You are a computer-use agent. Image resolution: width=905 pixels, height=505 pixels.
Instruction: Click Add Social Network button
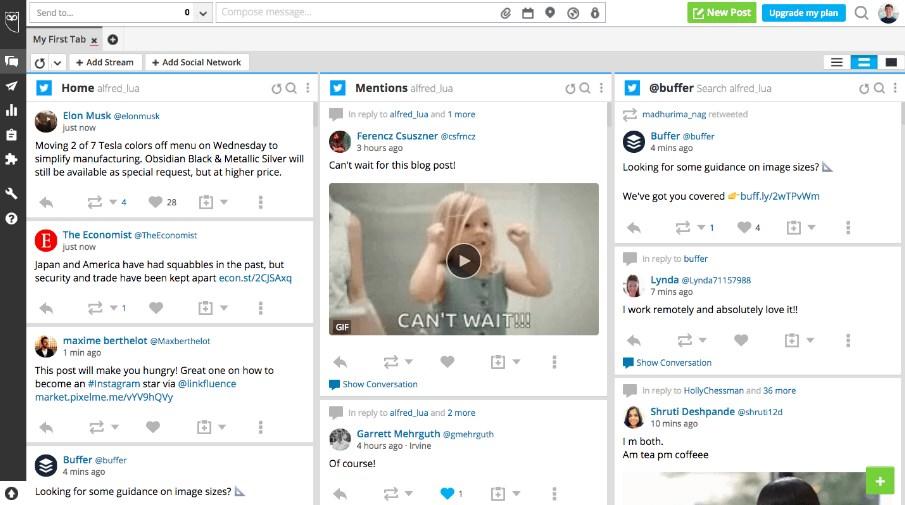[x=196, y=62]
